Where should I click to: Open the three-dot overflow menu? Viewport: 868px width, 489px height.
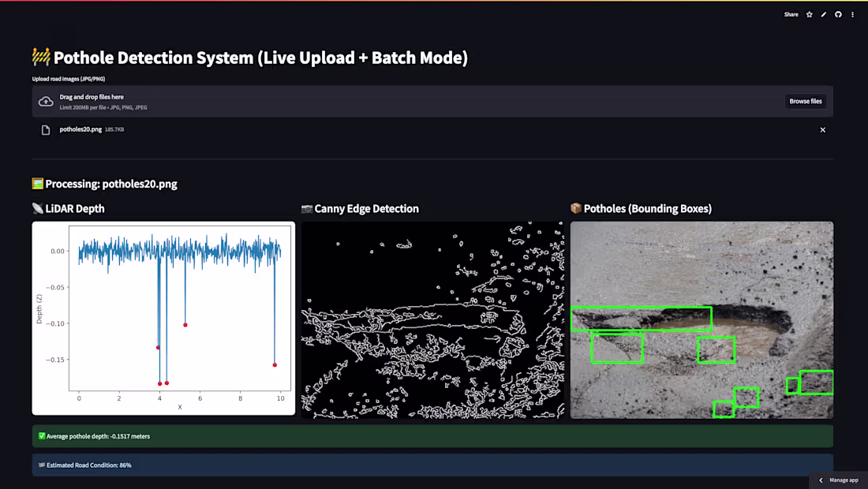852,14
